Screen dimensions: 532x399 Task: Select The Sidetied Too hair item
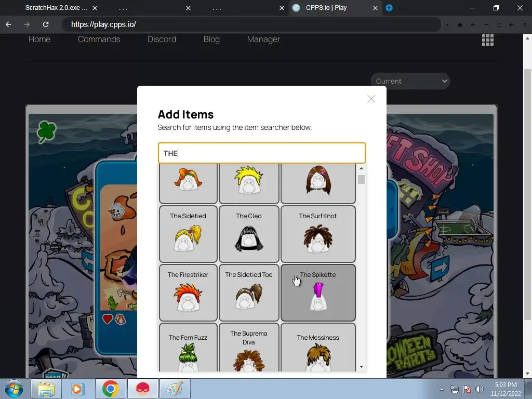click(x=249, y=292)
